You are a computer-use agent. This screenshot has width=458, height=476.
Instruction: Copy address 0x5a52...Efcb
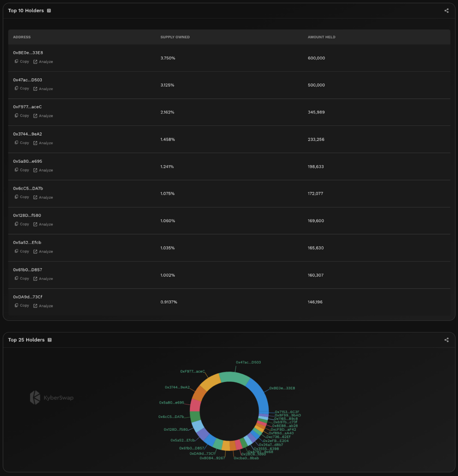pos(22,251)
